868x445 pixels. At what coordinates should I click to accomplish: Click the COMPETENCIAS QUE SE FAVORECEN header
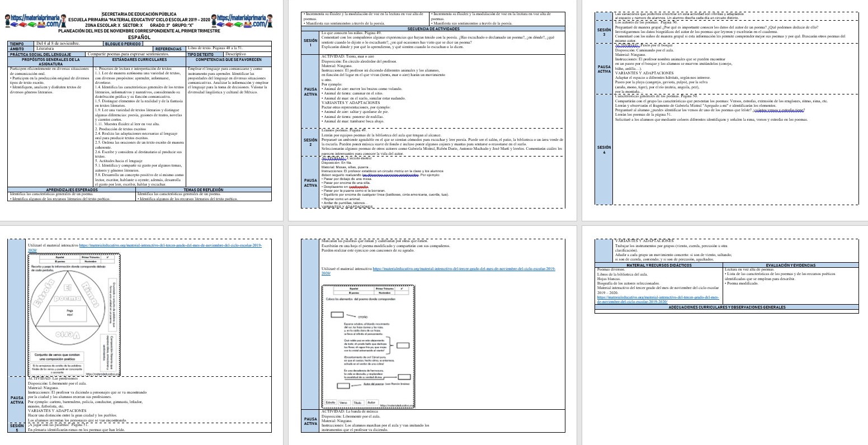point(229,59)
